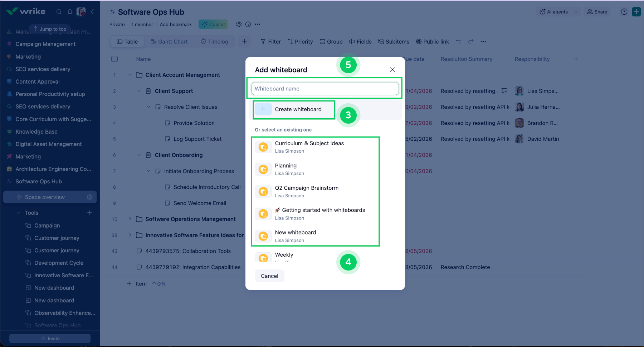Open the Group options
Screen dimensions: 644x347
pyautogui.click(x=331, y=41)
